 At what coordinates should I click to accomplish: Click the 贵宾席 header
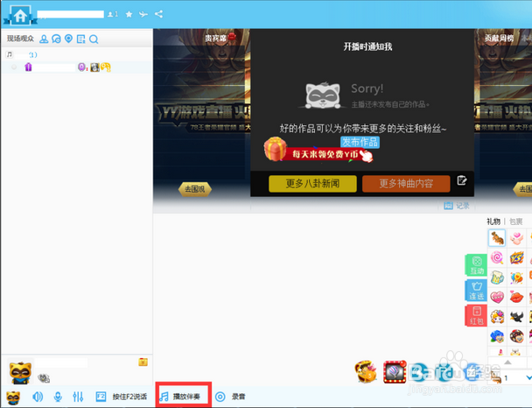tap(215, 38)
